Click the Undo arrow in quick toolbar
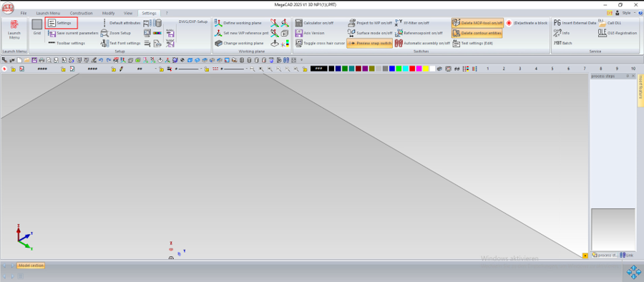This screenshot has width=644, height=282. point(101,60)
